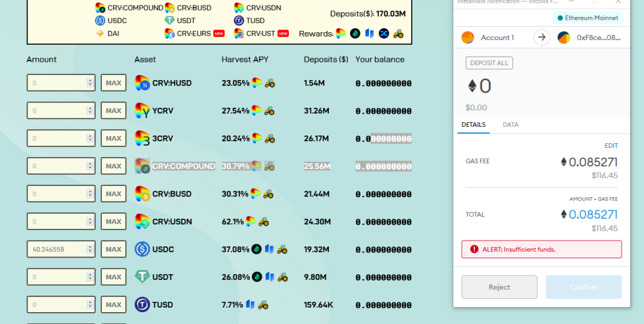Click the red alert icon in Insufficient funds

coord(474,249)
